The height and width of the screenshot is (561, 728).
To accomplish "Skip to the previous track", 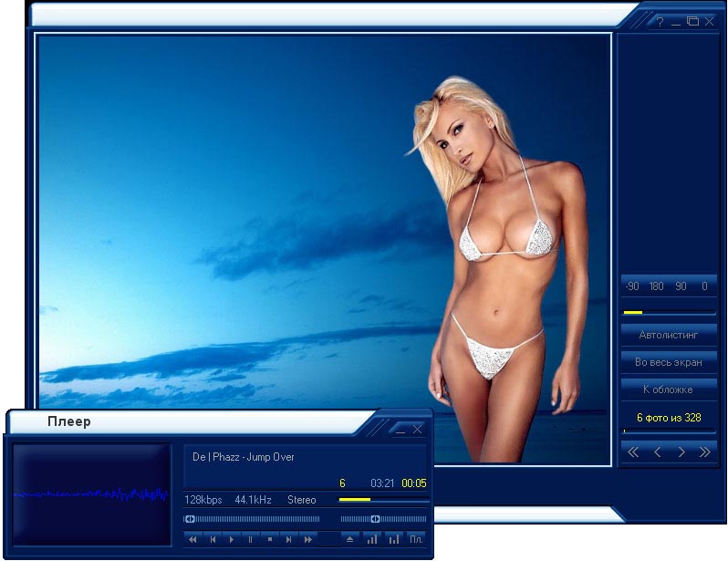I will 213,540.
